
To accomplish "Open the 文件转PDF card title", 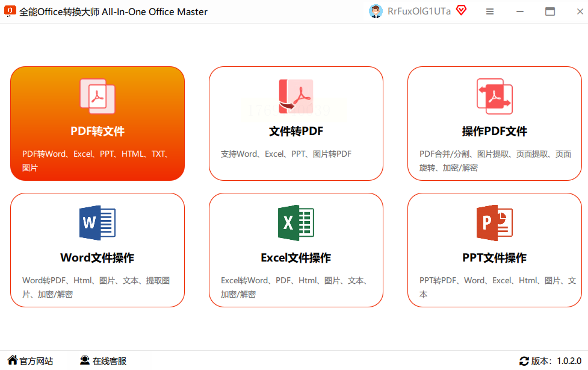I will [x=296, y=131].
